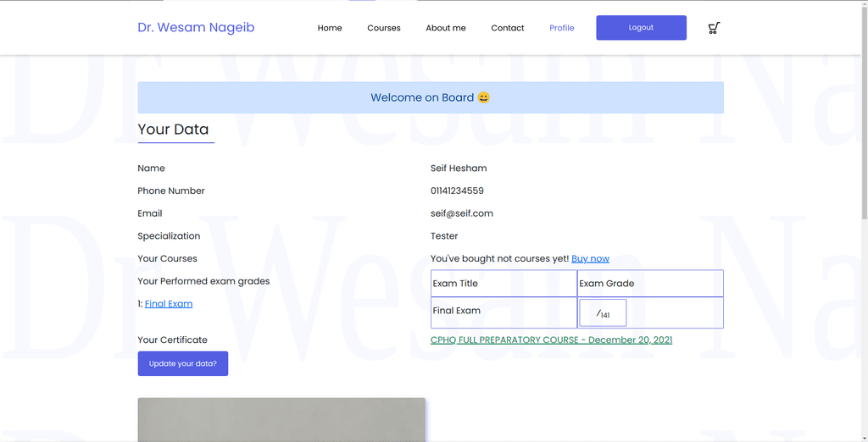This screenshot has width=868, height=442.
Task: Click the Your Courses label
Action: 167,259
